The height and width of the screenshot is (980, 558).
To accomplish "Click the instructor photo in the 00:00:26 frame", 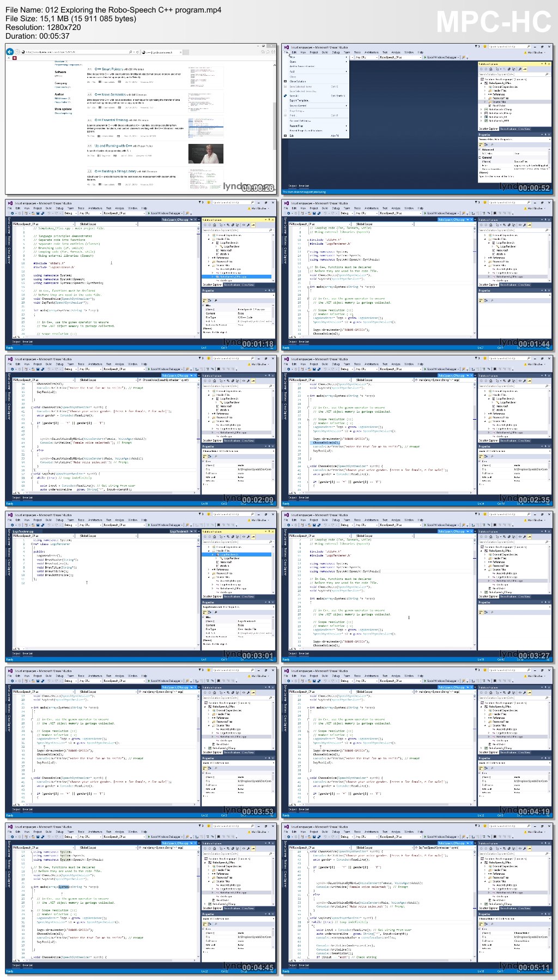I will coord(206,153).
